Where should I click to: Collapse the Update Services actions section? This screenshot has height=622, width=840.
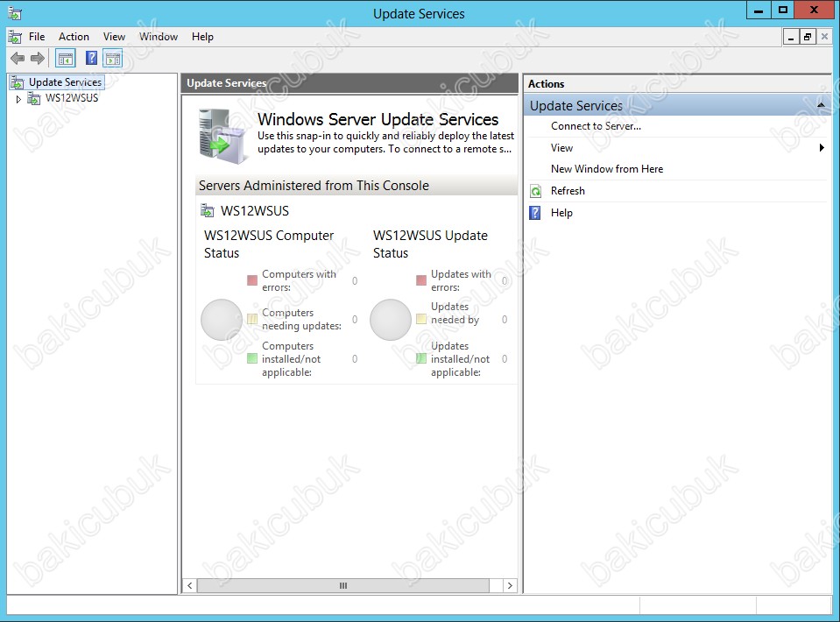(821, 105)
